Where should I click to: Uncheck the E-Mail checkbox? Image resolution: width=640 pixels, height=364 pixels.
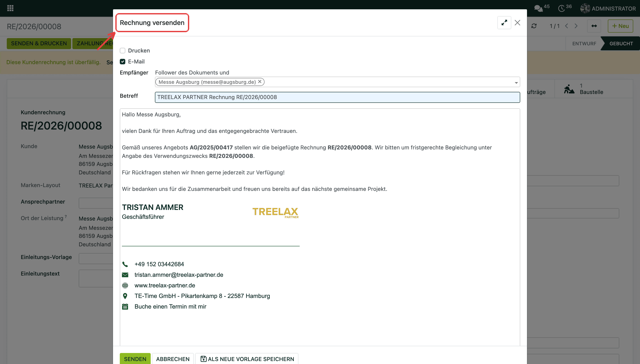point(123,62)
